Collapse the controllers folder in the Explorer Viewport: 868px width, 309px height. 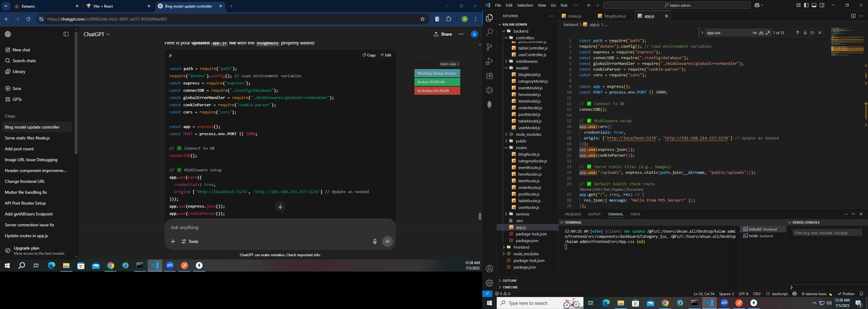coord(506,38)
